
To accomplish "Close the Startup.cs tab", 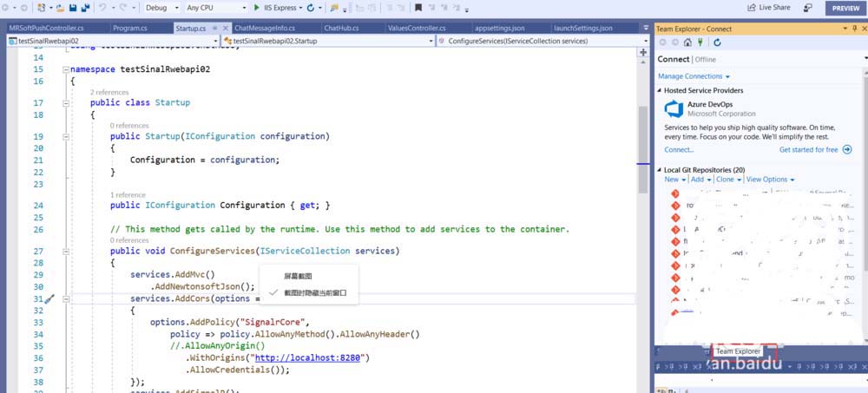I will coord(226,29).
